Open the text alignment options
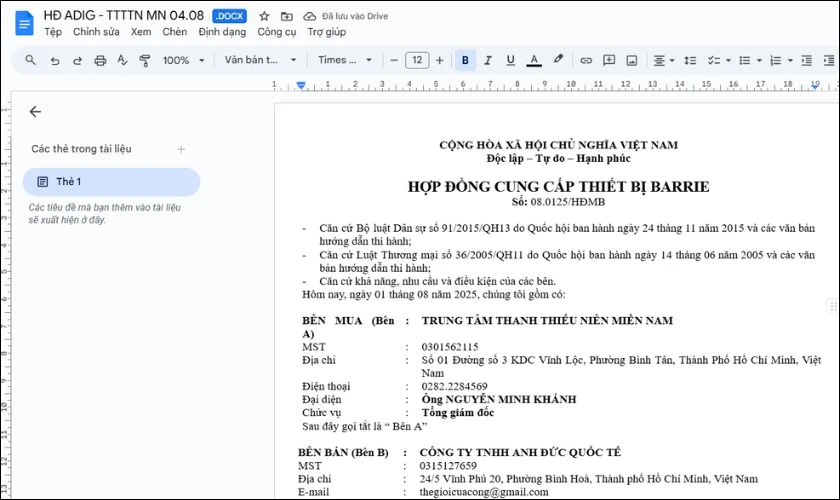 663,61
